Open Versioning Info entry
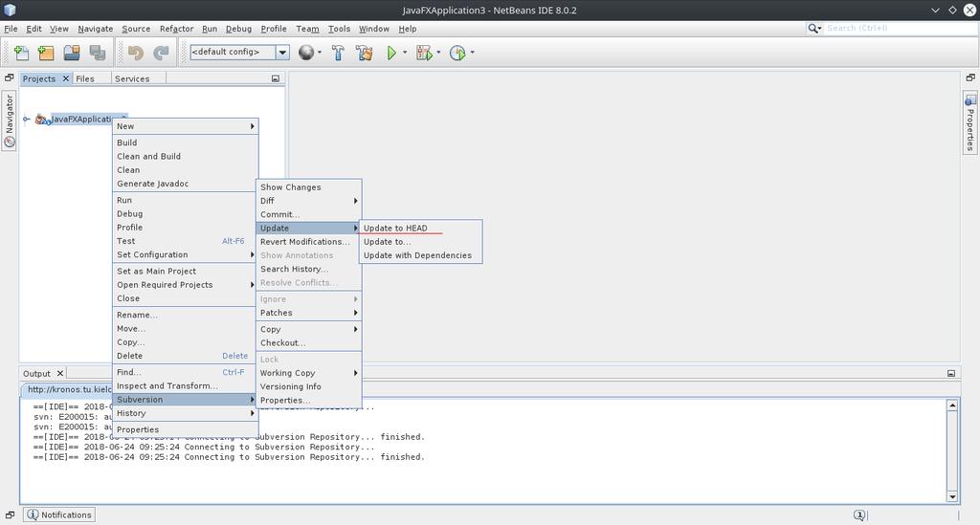The height and width of the screenshot is (525, 980). [309, 387]
